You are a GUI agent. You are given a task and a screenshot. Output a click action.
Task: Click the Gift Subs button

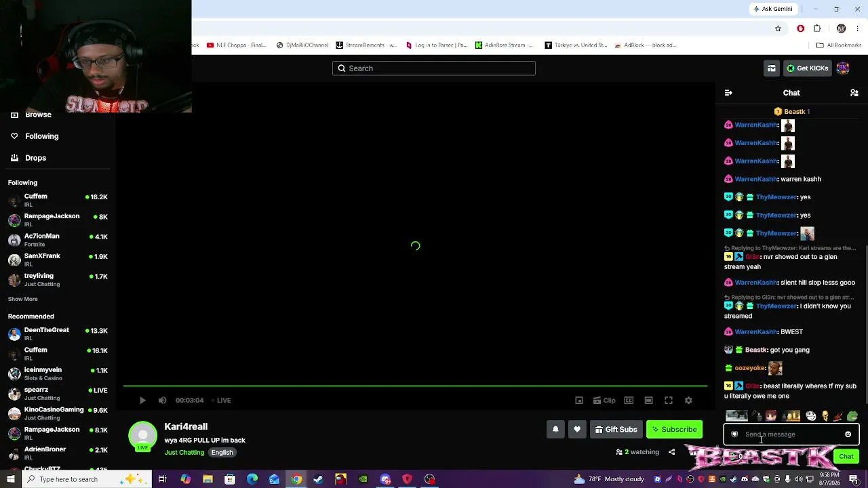[x=616, y=429]
